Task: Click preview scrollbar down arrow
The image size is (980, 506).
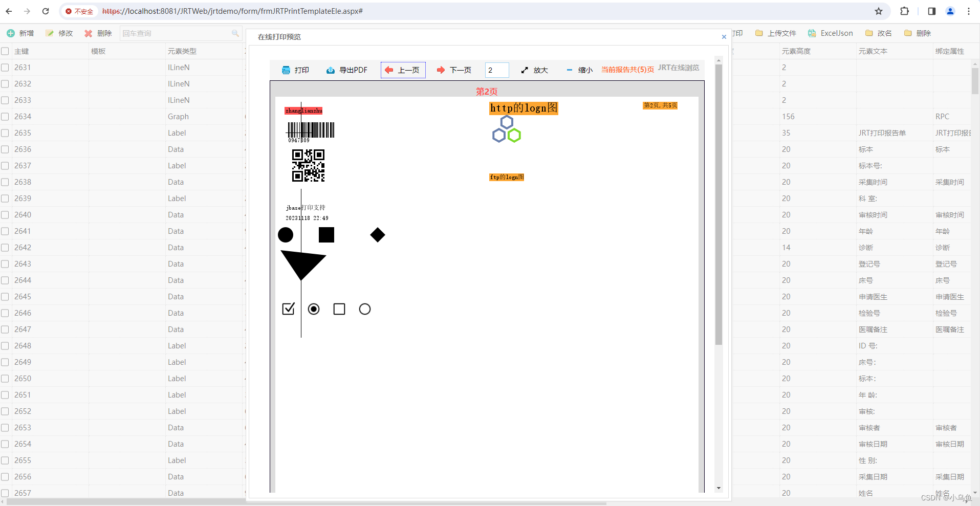Action: click(x=718, y=488)
